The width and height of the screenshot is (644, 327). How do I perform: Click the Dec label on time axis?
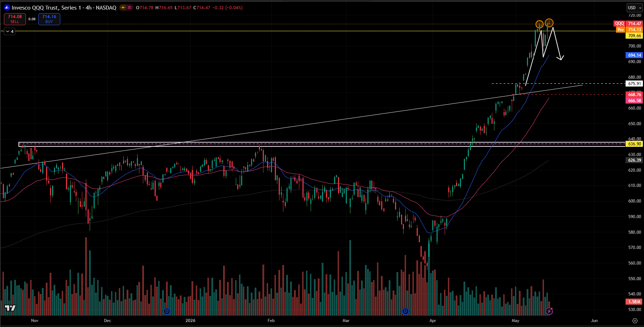(x=107, y=321)
